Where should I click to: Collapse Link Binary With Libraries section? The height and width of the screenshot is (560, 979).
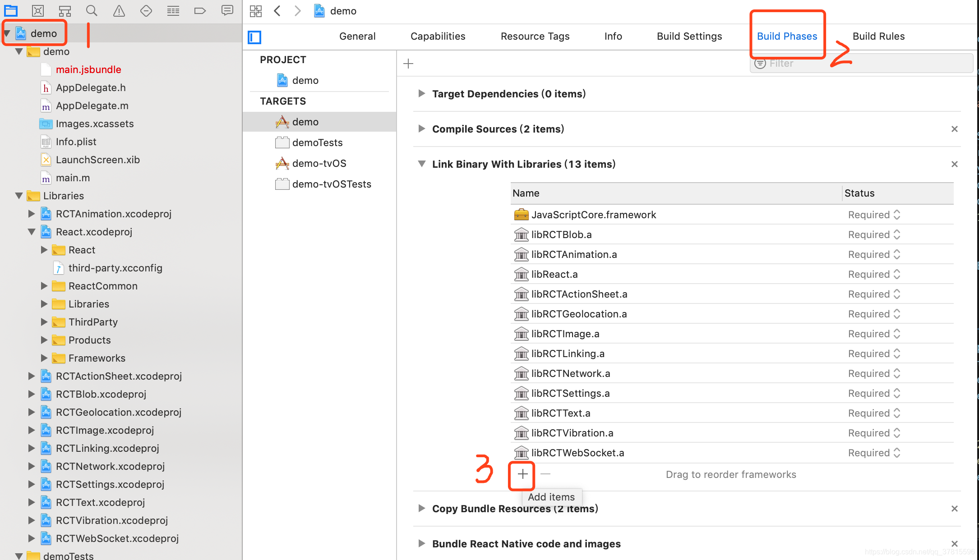pyautogui.click(x=422, y=164)
